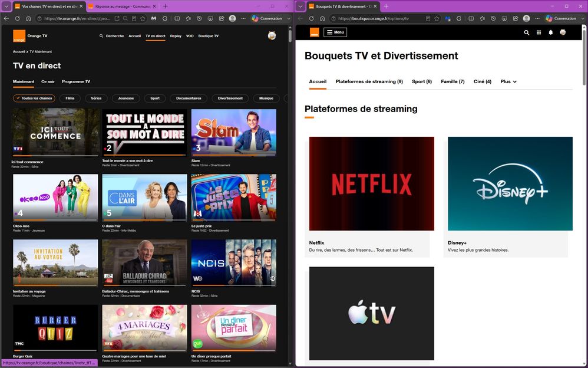The width and height of the screenshot is (588, 368).
Task: Open favorites list in right browser toolbar
Action: click(483, 18)
